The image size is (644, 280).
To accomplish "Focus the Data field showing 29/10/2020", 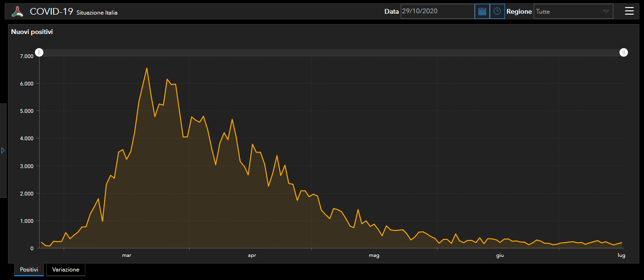I will pos(437,11).
